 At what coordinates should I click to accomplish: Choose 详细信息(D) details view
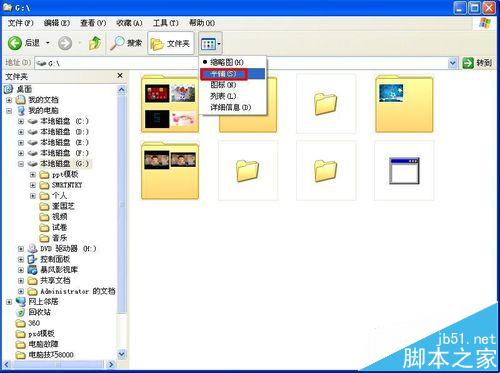(x=232, y=107)
